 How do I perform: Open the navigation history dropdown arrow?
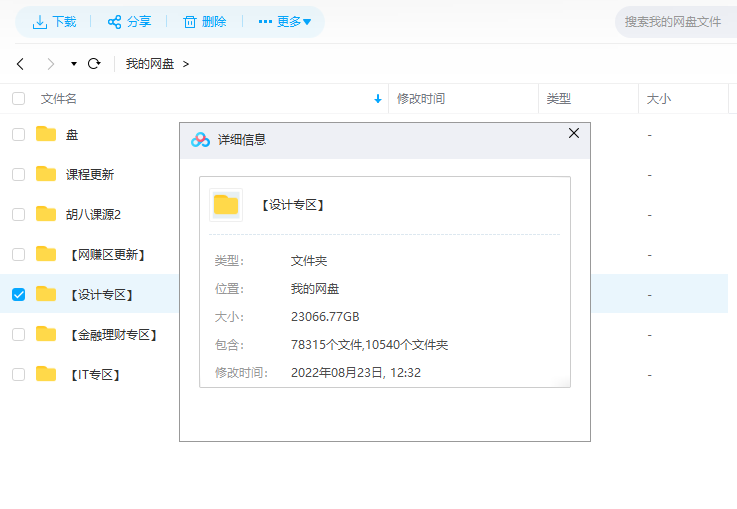point(73,64)
